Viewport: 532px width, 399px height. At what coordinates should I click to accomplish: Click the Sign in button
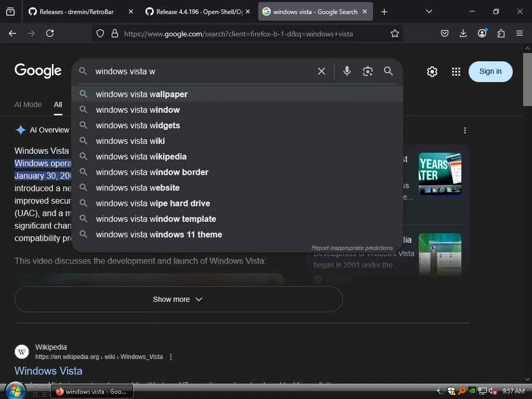pos(490,72)
